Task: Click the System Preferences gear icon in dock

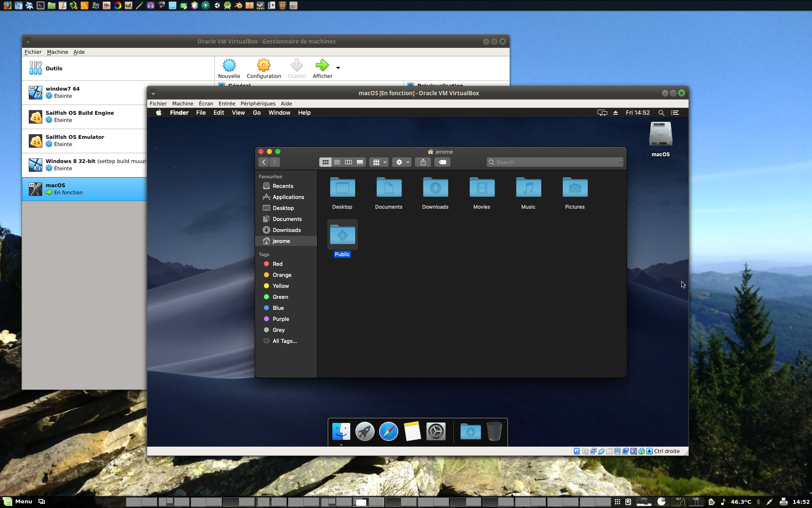Action: 436,432
